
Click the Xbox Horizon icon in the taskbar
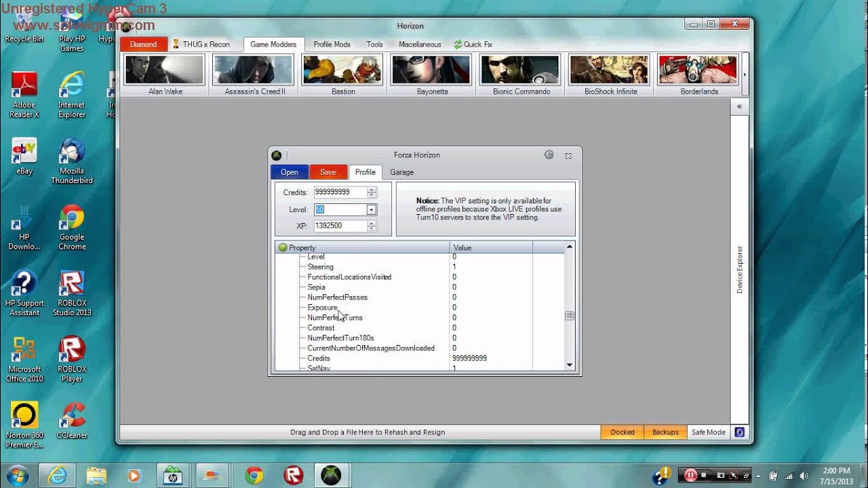(x=331, y=475)
